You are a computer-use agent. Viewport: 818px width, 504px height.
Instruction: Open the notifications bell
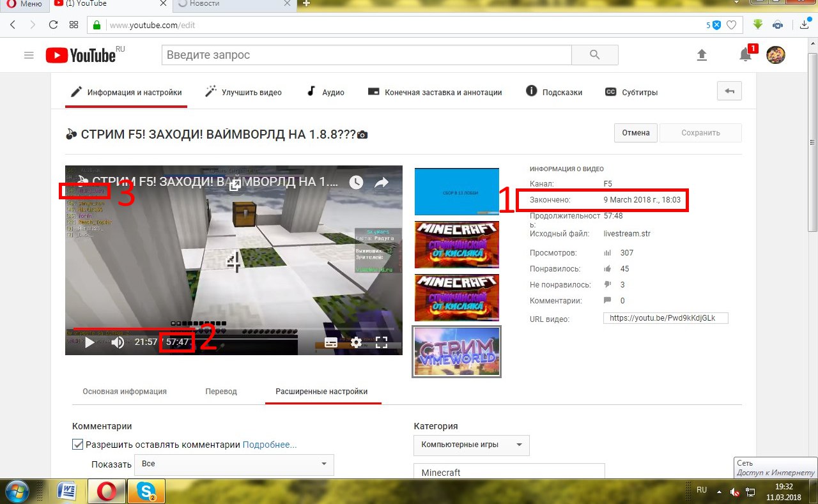point(745,55)
